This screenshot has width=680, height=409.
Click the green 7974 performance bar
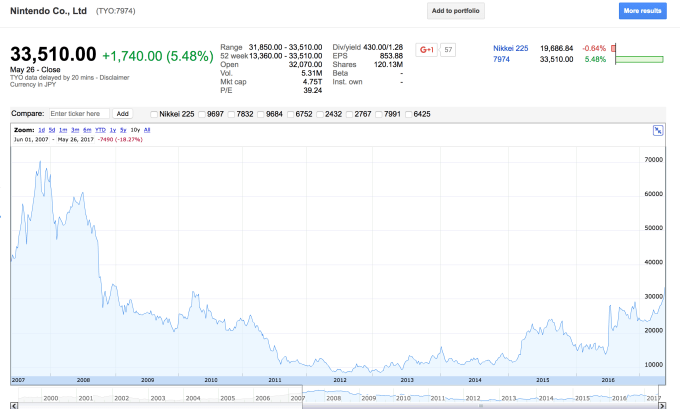pos(639,59)
